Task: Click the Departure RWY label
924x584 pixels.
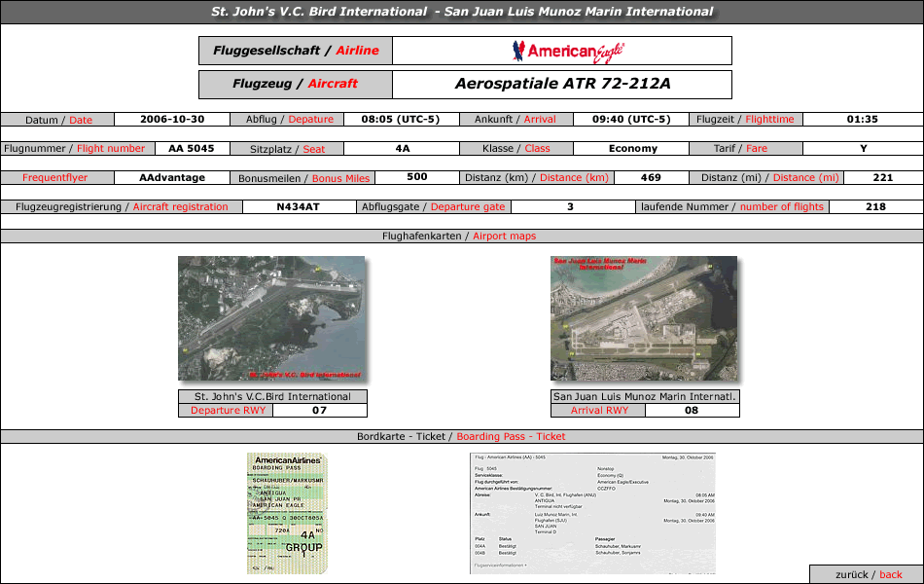Action: click(x=226, y=411)
